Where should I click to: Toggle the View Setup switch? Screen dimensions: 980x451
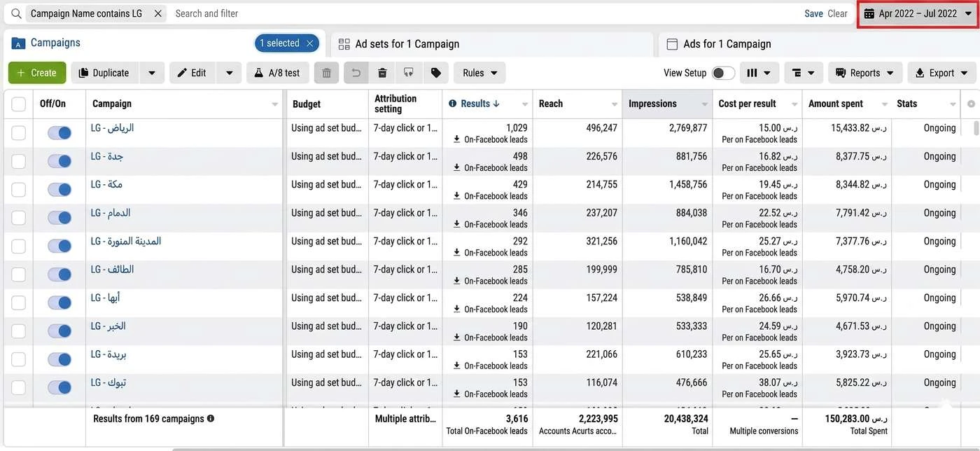[723, 73]
